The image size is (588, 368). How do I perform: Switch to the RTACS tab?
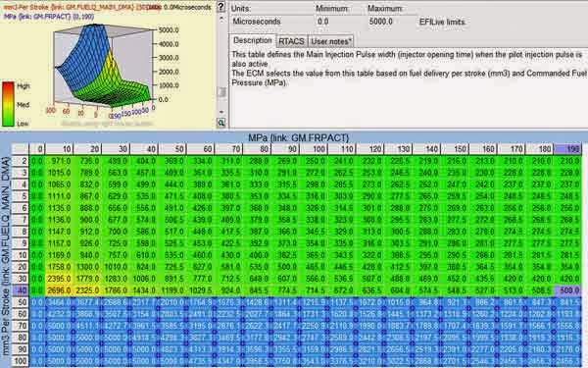pyautogui.click(x=291, y=41)
